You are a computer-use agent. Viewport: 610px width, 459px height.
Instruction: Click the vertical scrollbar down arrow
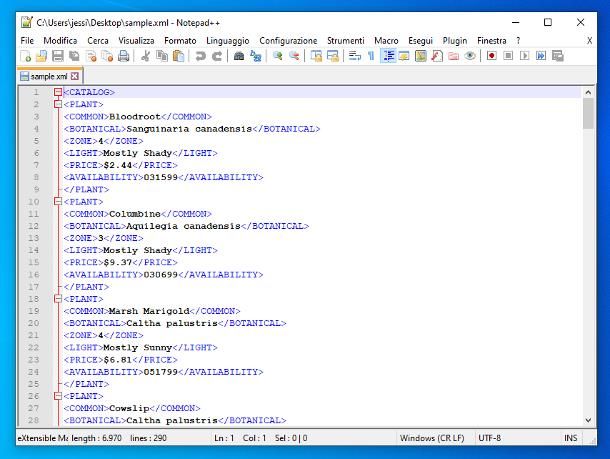coord(588,420)
